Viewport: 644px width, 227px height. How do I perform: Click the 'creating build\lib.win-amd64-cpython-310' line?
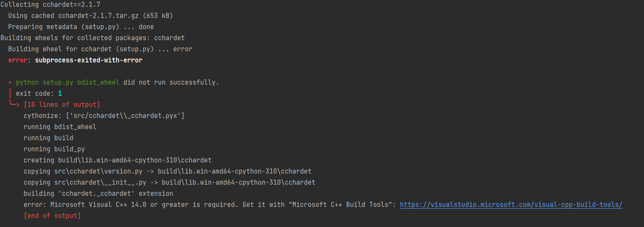[117, 160]
